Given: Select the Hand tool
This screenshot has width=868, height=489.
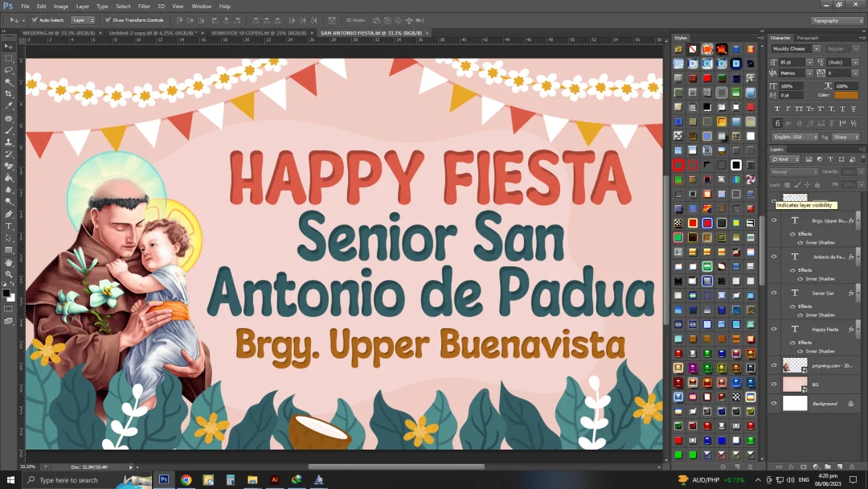Looking at the screenshot, I should click(8, 262).
